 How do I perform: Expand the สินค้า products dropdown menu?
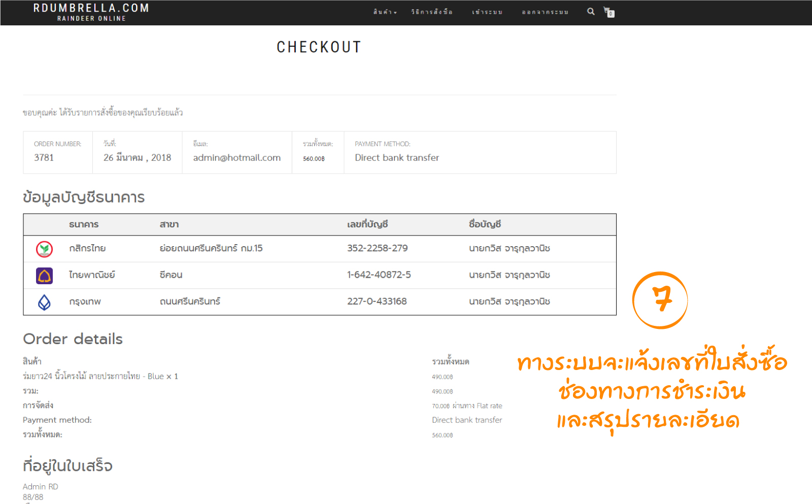point(385,12)
